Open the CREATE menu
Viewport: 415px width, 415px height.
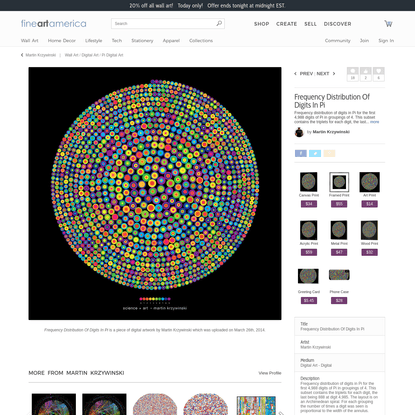[x=287, y=24]
